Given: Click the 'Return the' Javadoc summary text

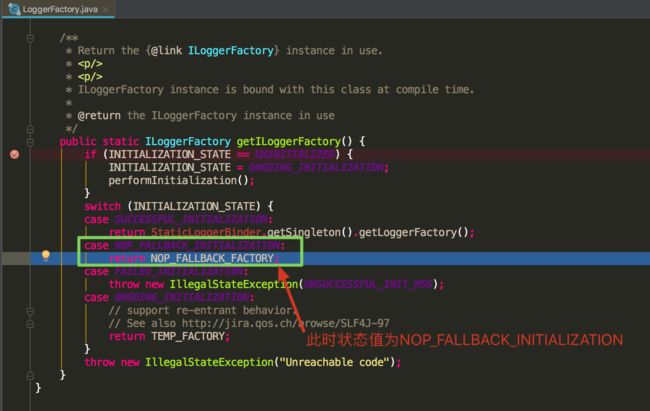Looking at the screenshot, I should tap(108, 51).
